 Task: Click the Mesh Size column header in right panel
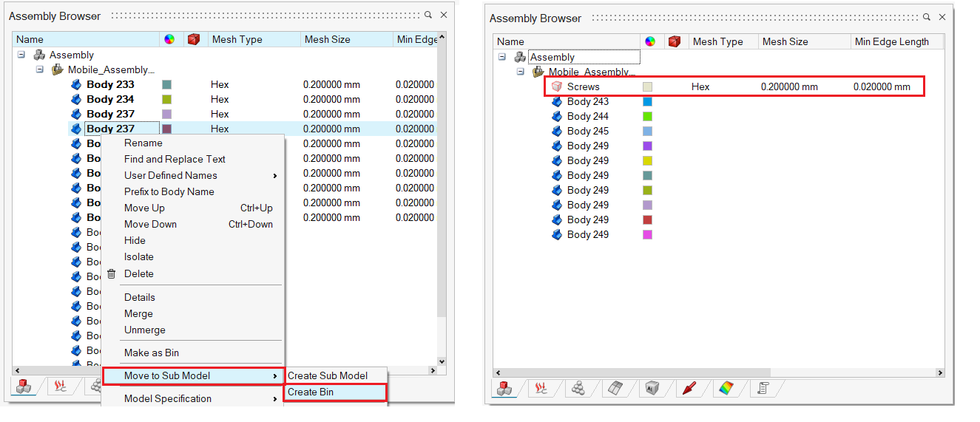pos(785,41)
